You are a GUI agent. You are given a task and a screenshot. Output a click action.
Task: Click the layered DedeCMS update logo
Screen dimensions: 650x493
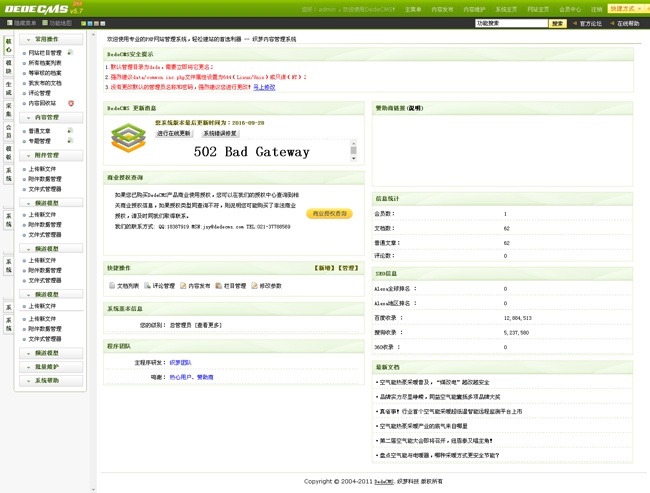coord(129,138)
